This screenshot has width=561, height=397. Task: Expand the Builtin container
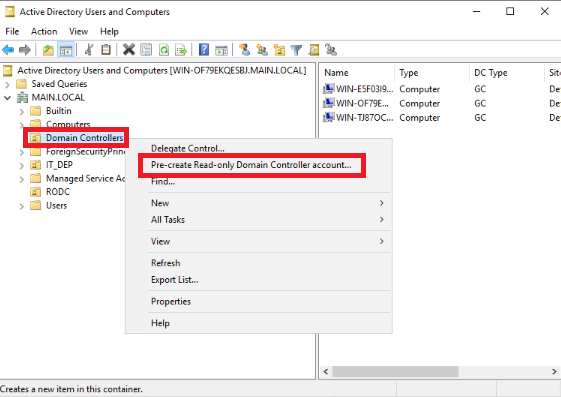pyautogui.click(x=21, y=112)
